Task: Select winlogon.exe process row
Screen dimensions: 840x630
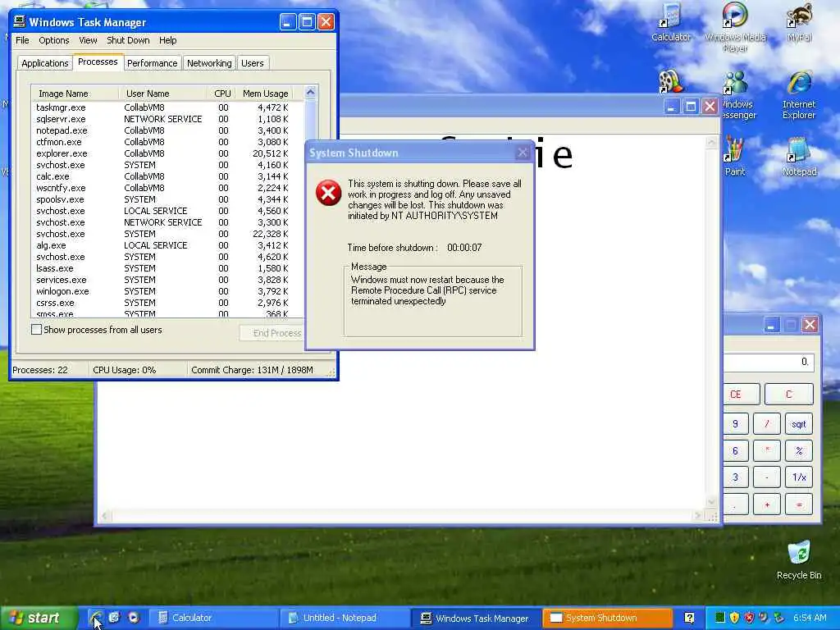Action: coord(167,291)
